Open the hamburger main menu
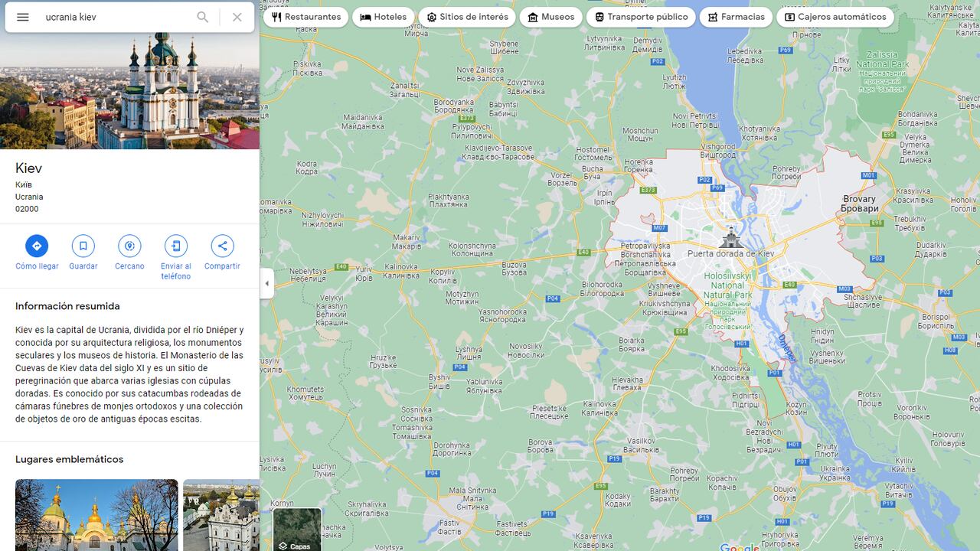The width and height of the screenshot is (980, 551). (x=23, y=17)
